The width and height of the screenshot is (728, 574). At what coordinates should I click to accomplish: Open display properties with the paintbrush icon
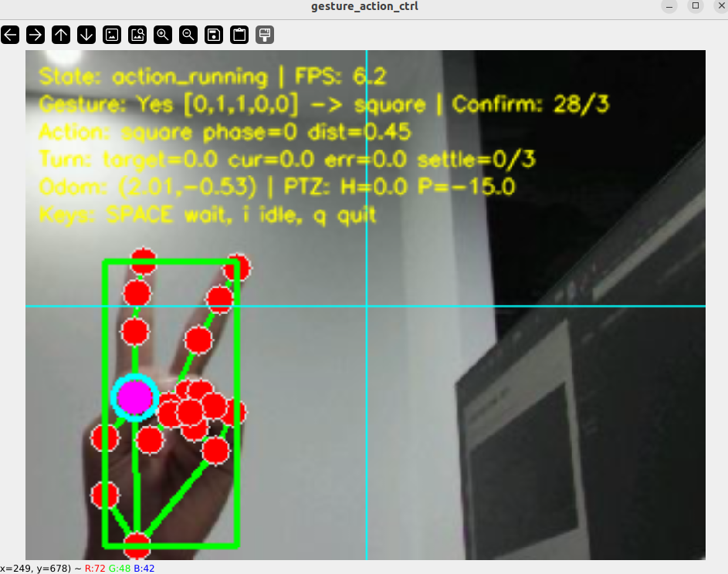point(265,35)
